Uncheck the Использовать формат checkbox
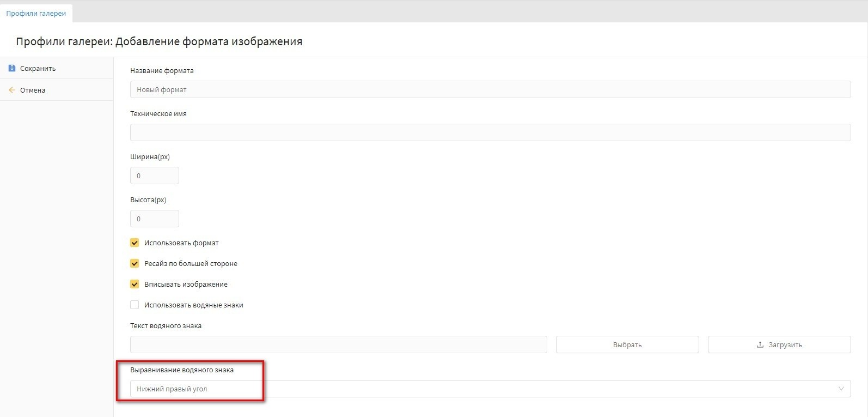 point(135,243)
